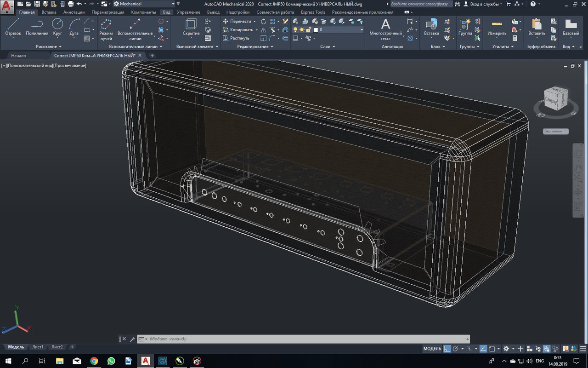Toggle ortho mode in status bar
588x368 pixels.
coord(448,349)
